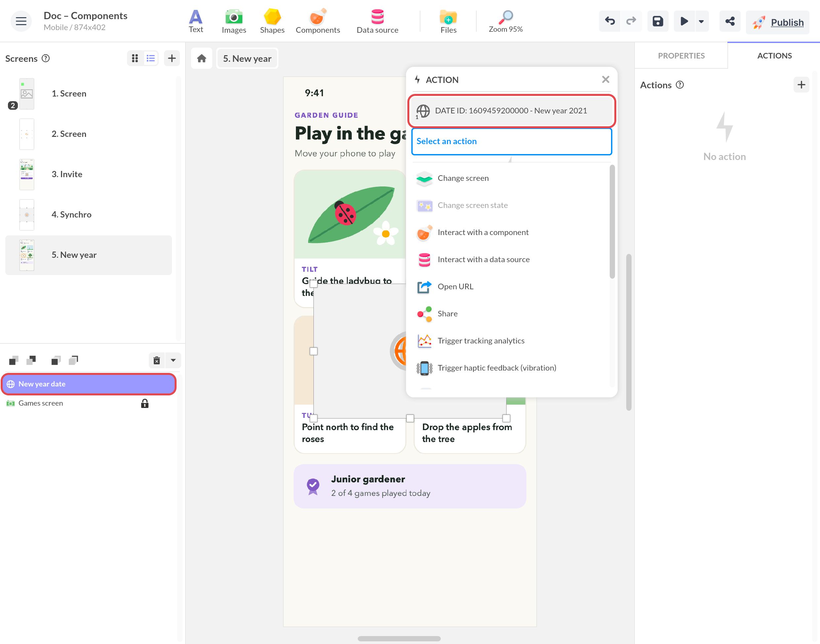
Task: Choose Interact with a data source action
Action: [x=511, y=260]
